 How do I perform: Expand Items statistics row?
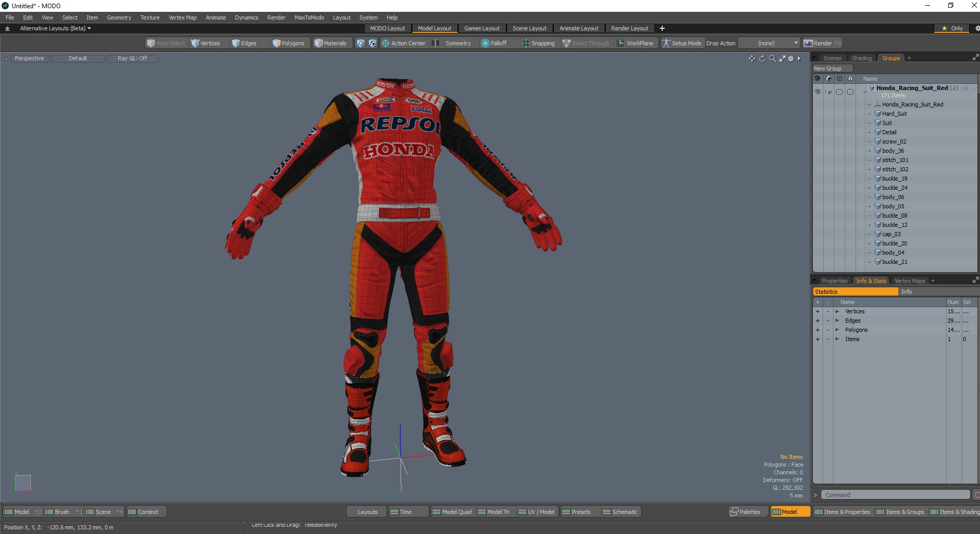click(x=837, y=339)
